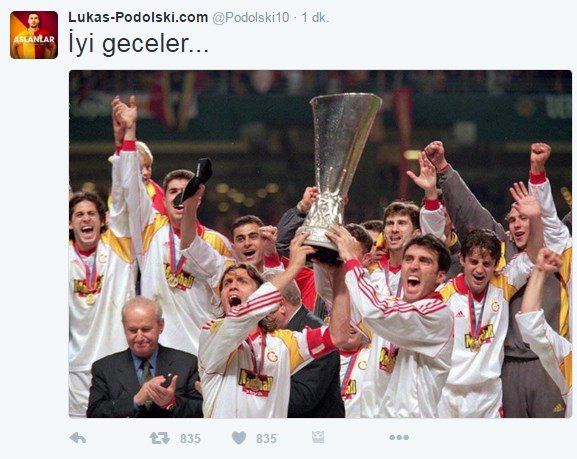Enlarge the attached trophy celebration photo
This screenshot has height=459, width=577.
point(320,244)
